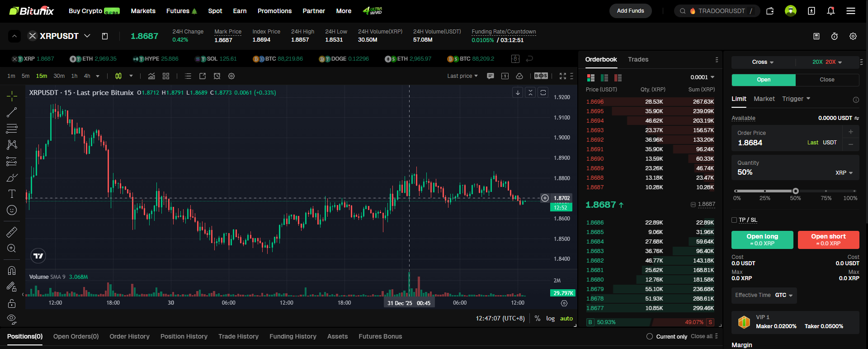Click Open long button

tap(762, 240)
